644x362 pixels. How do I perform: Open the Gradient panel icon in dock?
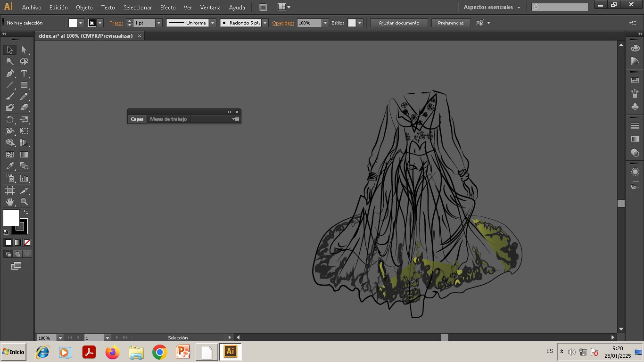click(635, 139)
